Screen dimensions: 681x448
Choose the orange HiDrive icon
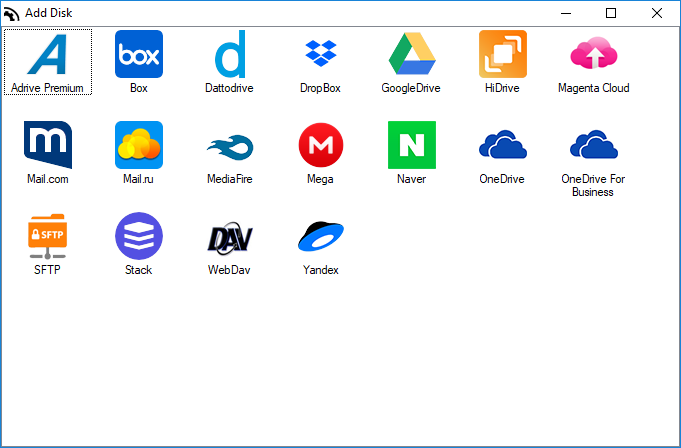tap(503, 54)
